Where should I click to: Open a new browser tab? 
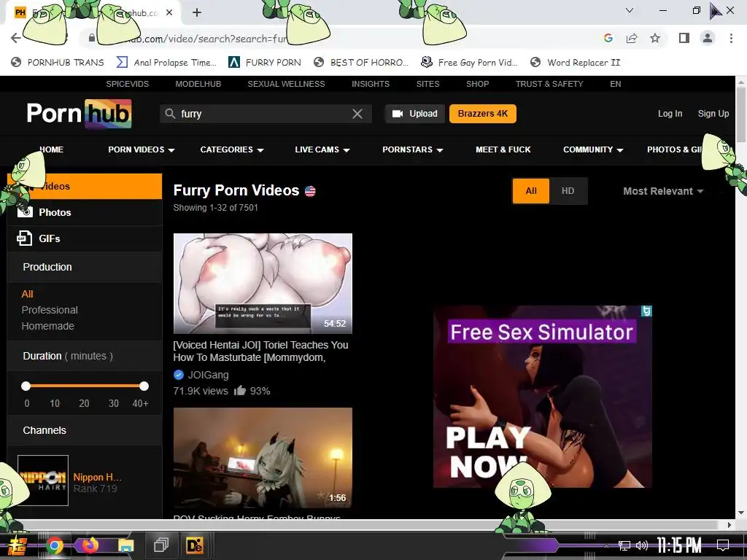click(x=197, y=13)
